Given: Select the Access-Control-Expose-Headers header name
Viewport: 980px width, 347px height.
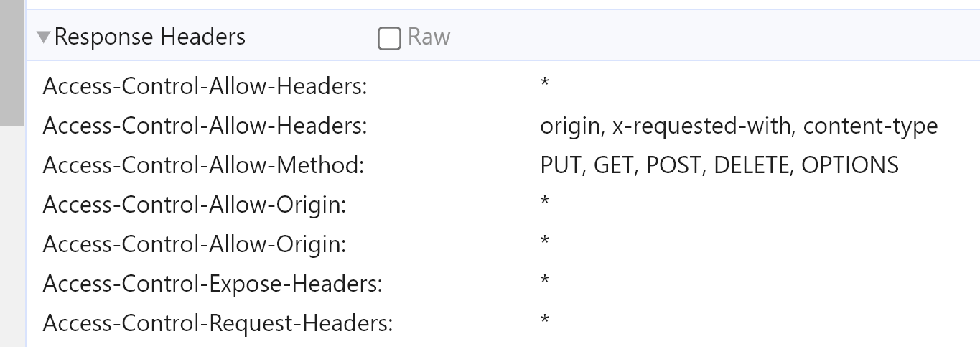Looking at the screenshot, I should [x=213, y=284].
